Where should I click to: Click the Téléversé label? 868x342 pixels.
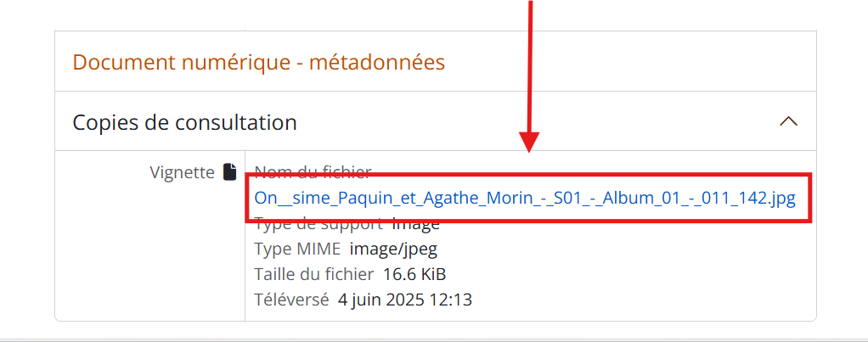[291, 300]
